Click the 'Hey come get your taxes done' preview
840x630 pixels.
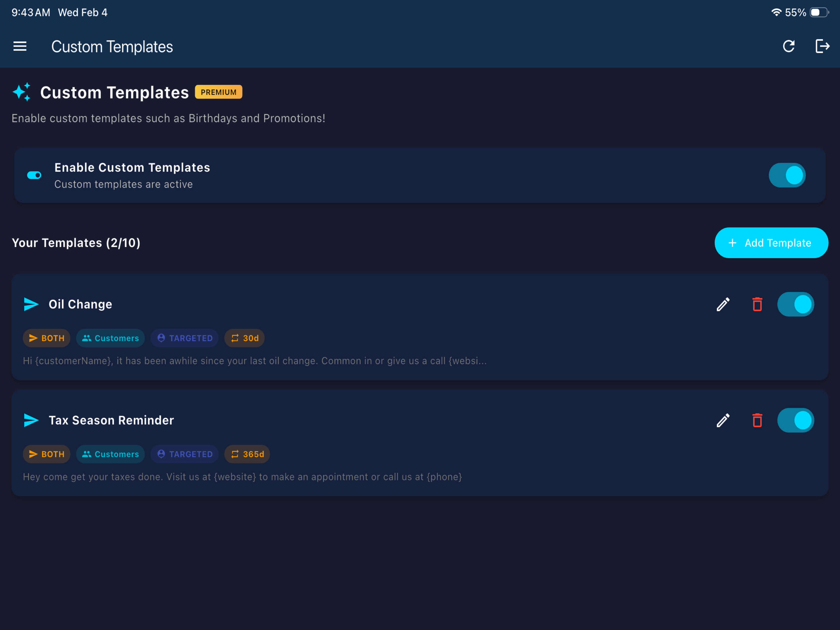coord(242,477)
